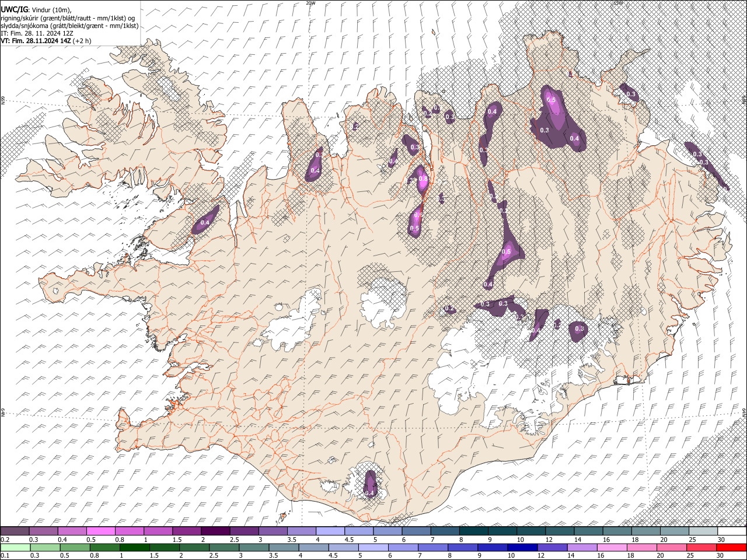The height and width of the screenshot is (560, 747).
Task: Click the rain scale swatch starting at 4
Action: click(314, 548)
